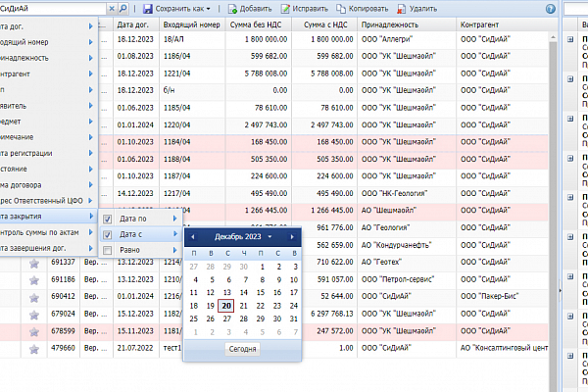
Task: Open the Состояние filter menu item
Action: 48,169
